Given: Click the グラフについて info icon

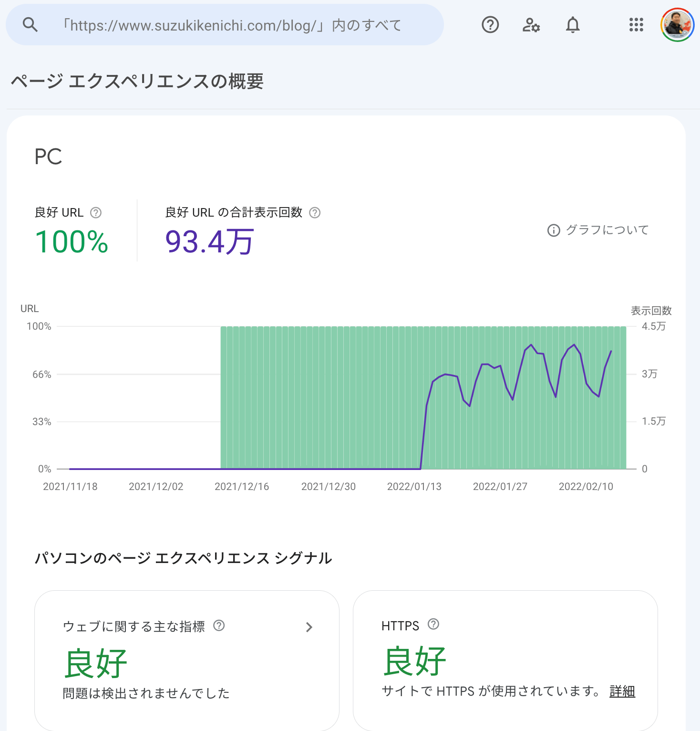Looking at the screenshot, I should point(554,230).
